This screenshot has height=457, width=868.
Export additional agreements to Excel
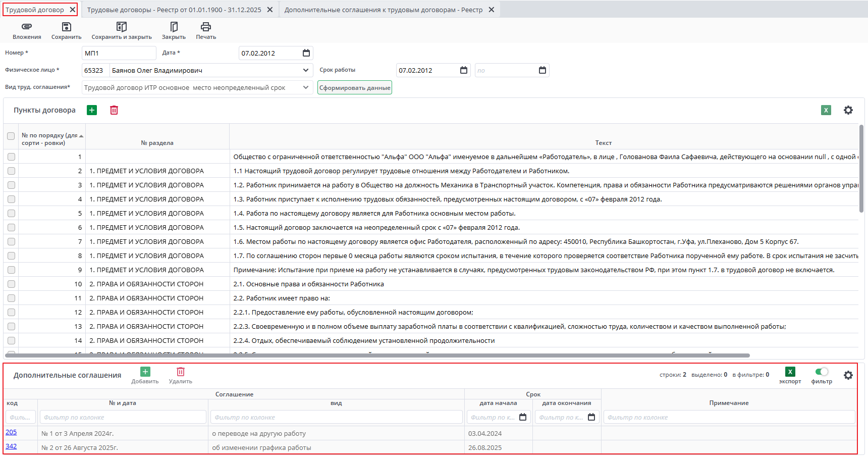790,372
